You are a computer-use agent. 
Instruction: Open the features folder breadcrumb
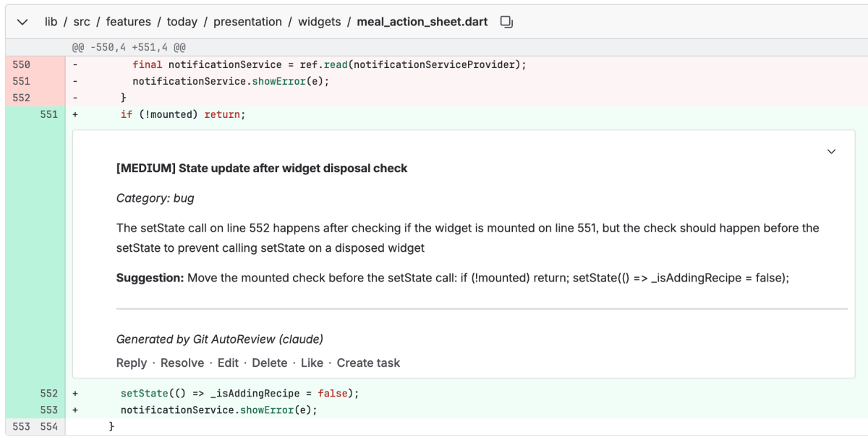coord(128,22)
